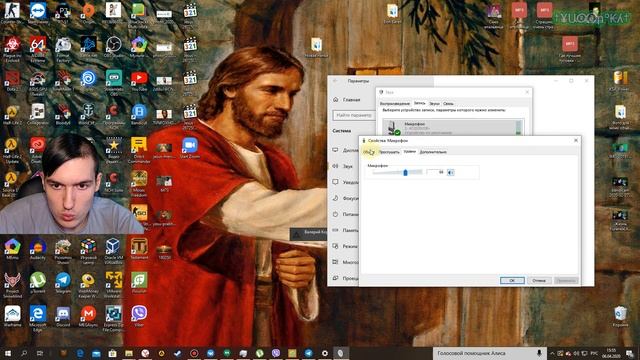Open the Microsoft Store taskbar icon
640x360 pixels.
tap(112, 353)
